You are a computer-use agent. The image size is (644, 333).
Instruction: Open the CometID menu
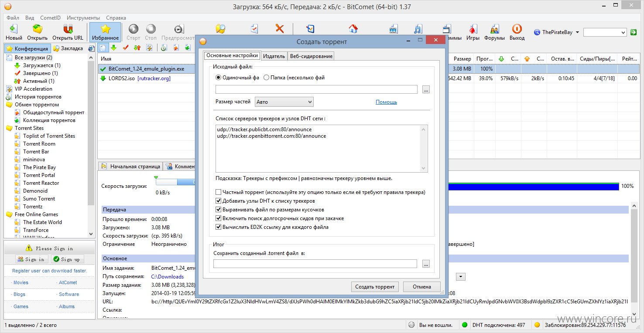tap(51, 18)
